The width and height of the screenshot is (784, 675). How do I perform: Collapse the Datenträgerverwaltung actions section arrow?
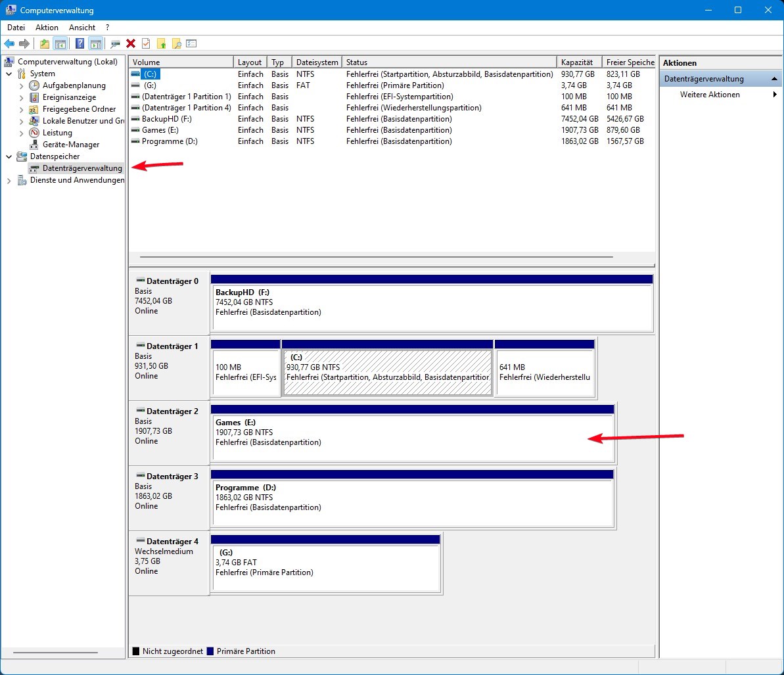pos(774,78)
